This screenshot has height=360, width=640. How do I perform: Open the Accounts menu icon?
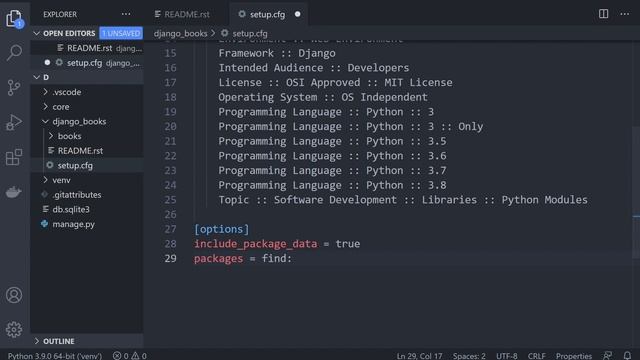pos(14,295)
